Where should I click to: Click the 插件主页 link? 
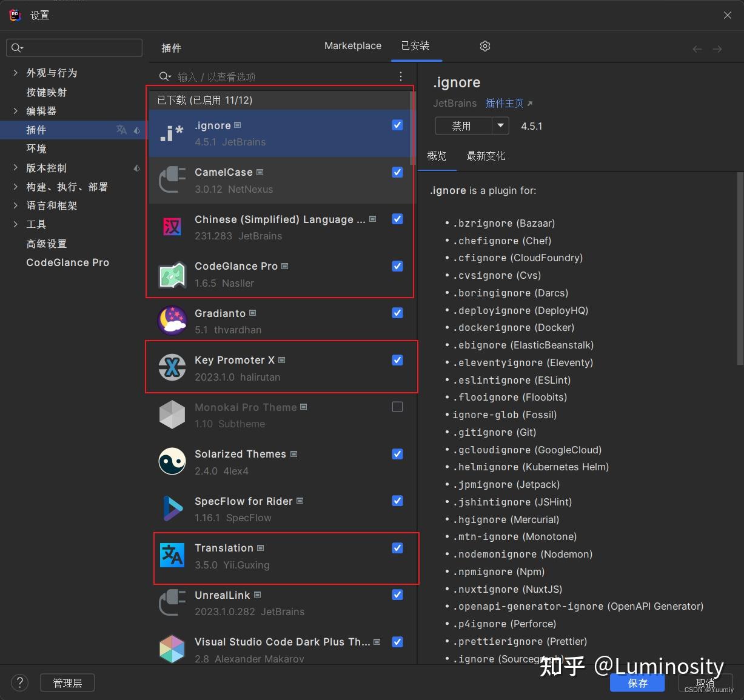(504, 103)
